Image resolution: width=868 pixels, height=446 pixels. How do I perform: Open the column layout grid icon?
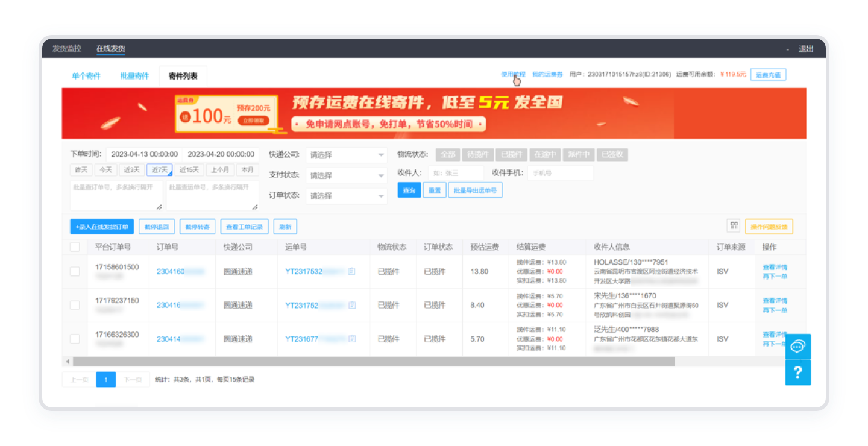click(734, 225)
